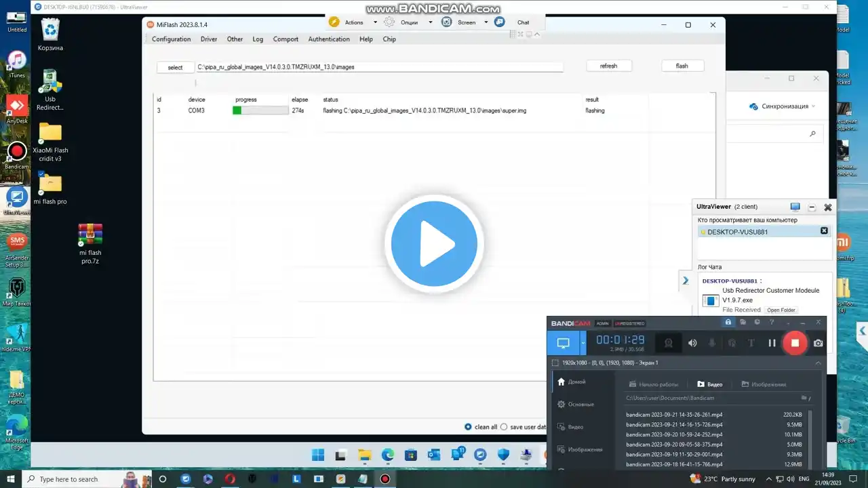The width and height of the screenshot is (868, 488).
Task: Open the mi flash pro.7z archive
Action: pos(90,243)
